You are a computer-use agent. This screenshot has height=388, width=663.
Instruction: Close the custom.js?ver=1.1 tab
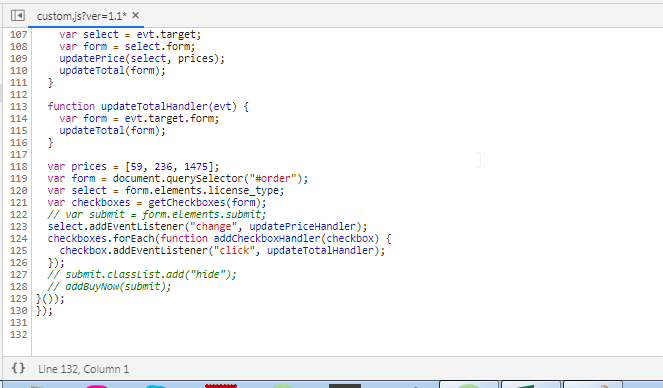pyautogui.click(x=135, y=15)
